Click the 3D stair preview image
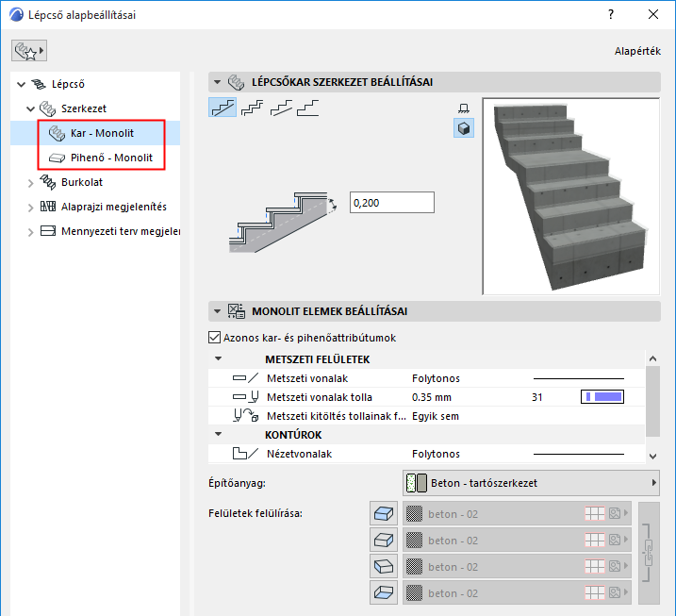The height and width of the screenshot is (616, 676). coord(570,196)
